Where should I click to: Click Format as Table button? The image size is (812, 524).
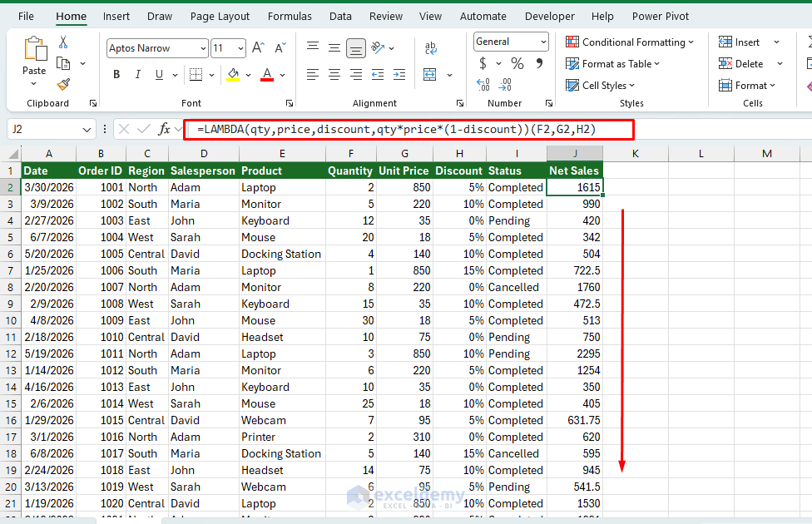(x=612, y=64)
